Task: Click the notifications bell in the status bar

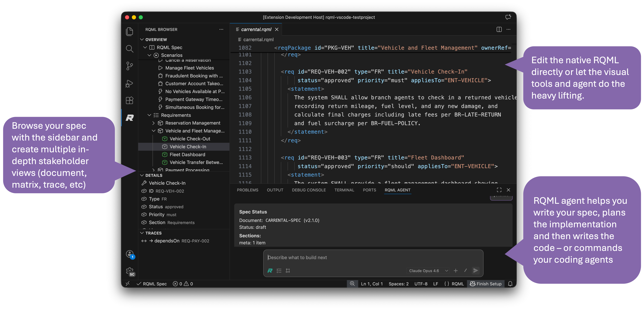Action: pos(510,284)
